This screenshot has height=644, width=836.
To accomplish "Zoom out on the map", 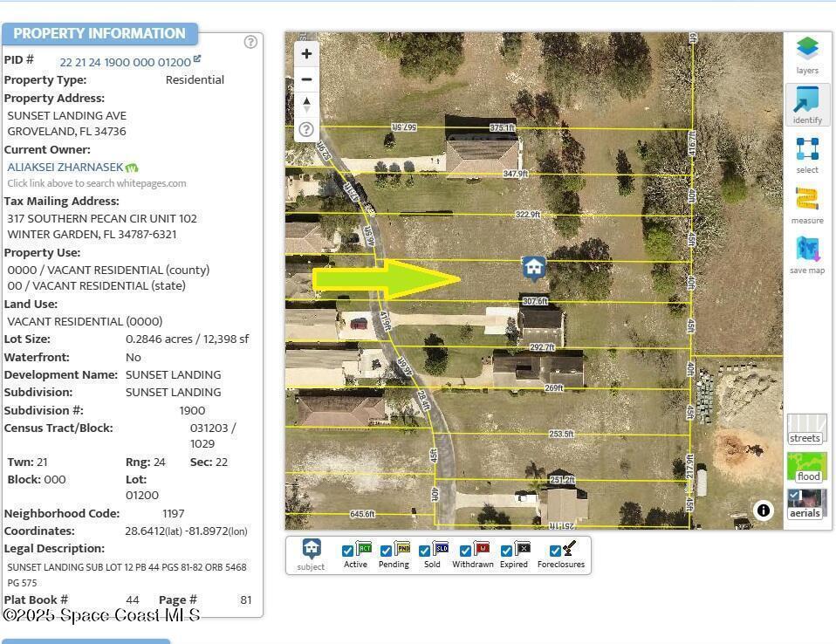I will (306, 79).
